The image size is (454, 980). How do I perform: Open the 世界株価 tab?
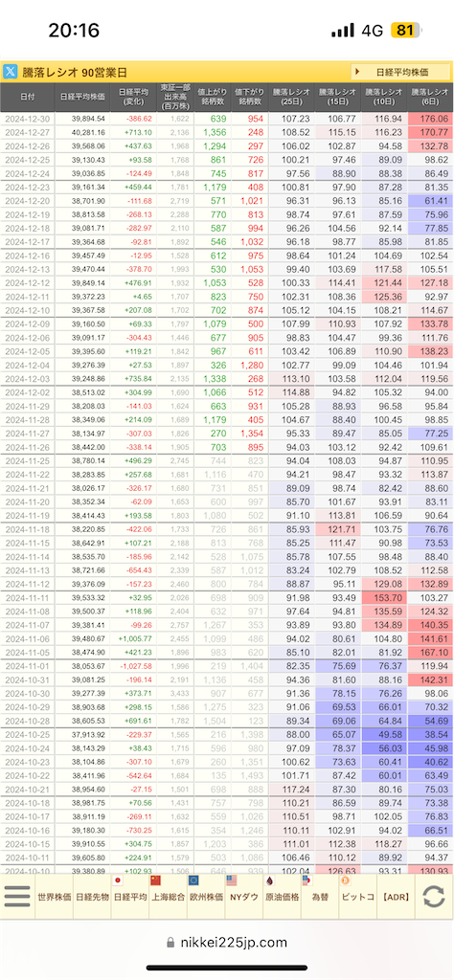[53, 896]
